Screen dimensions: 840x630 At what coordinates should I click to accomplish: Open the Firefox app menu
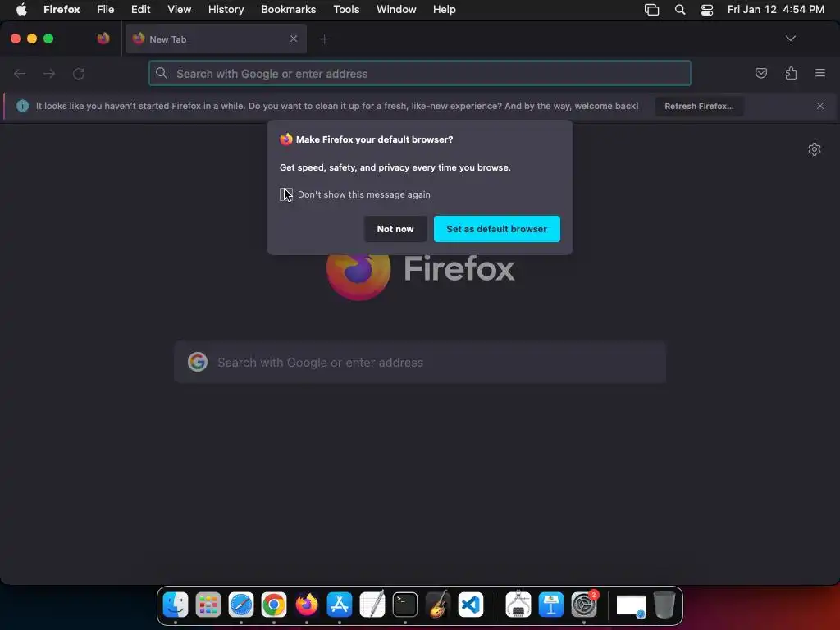pos(62,9)
